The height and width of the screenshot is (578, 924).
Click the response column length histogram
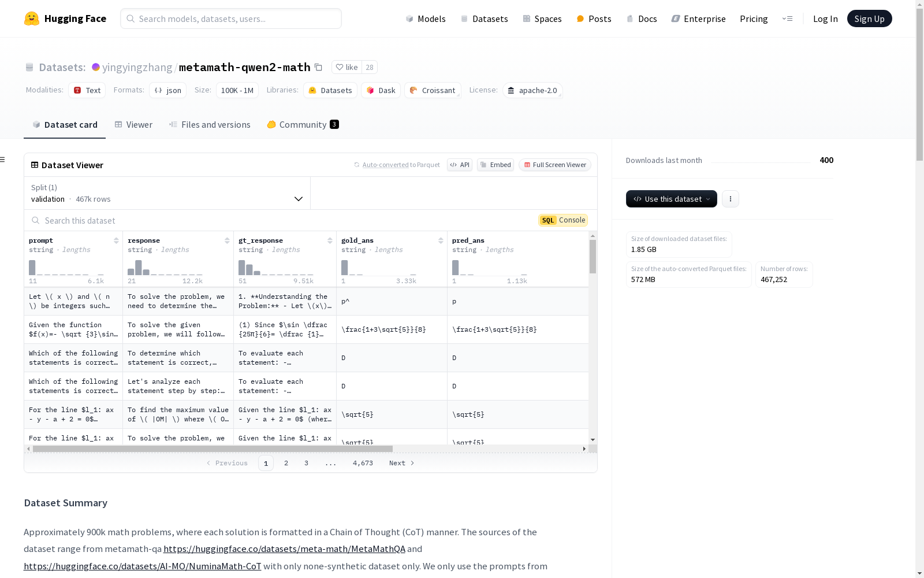point(165,268)
